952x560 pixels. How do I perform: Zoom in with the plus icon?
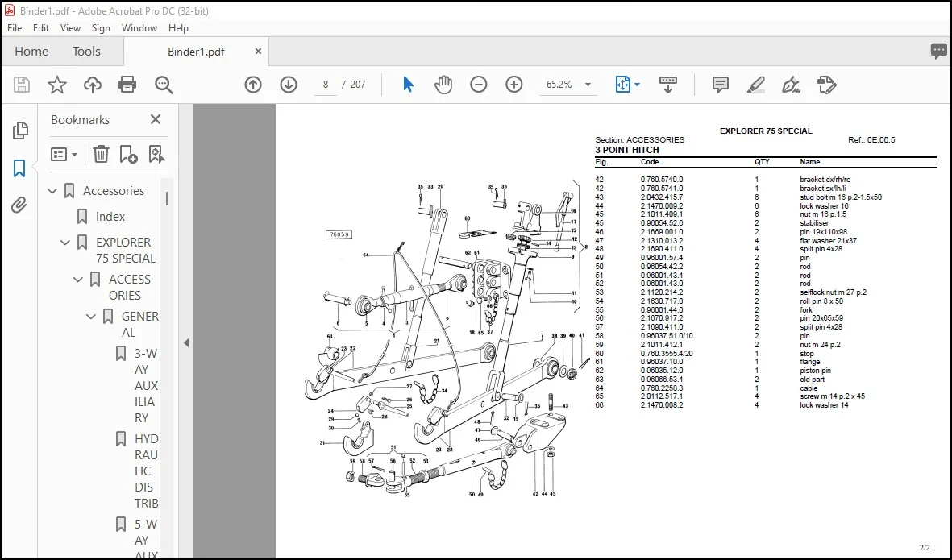514,85
